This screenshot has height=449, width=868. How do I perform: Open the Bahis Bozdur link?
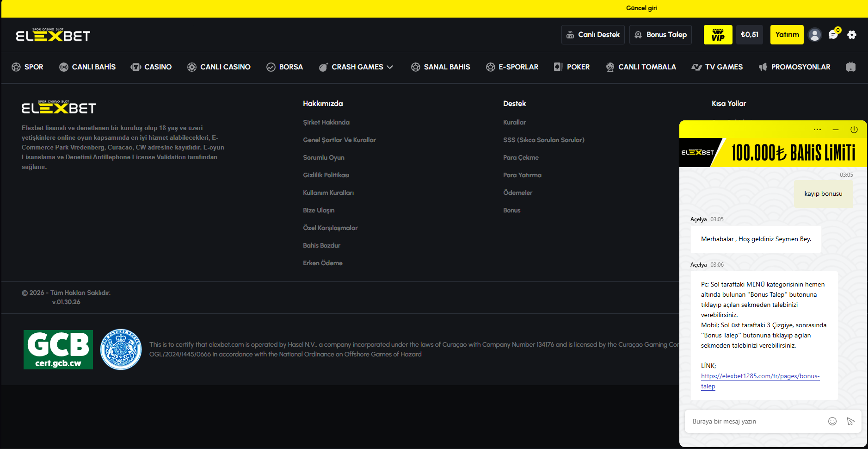(x=321, y=245)
